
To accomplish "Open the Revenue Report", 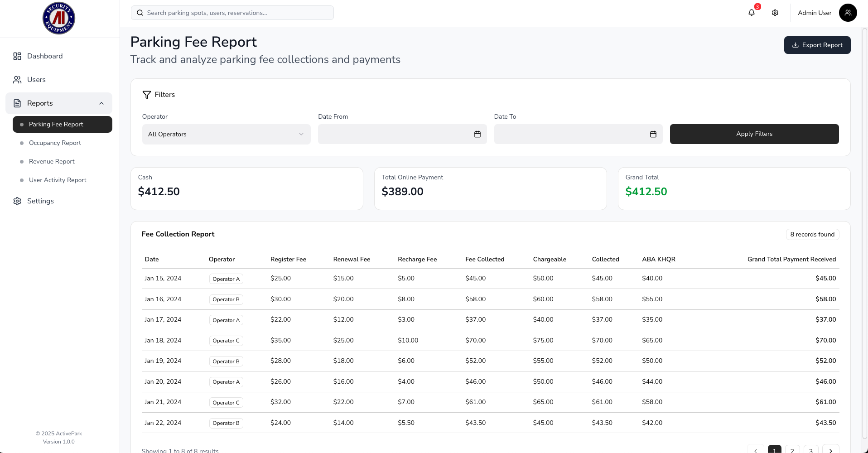I will pyautogui.click(x=52, y=161).
